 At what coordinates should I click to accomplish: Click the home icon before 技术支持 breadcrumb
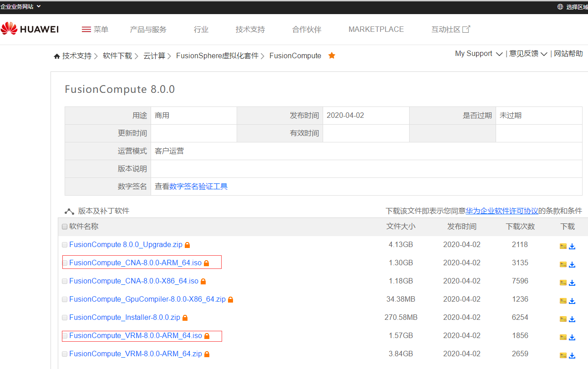point(57,56)
